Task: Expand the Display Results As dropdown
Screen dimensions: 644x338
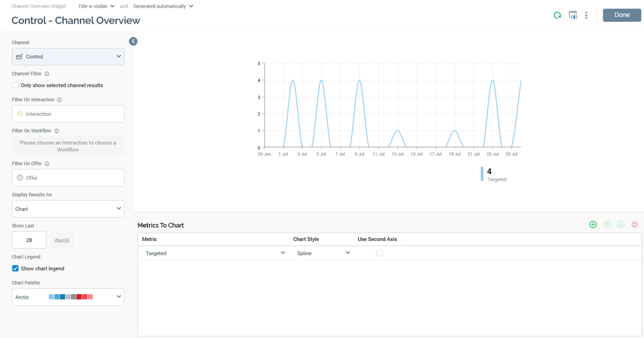Action: pyautogui.click(x=68, y=209)
